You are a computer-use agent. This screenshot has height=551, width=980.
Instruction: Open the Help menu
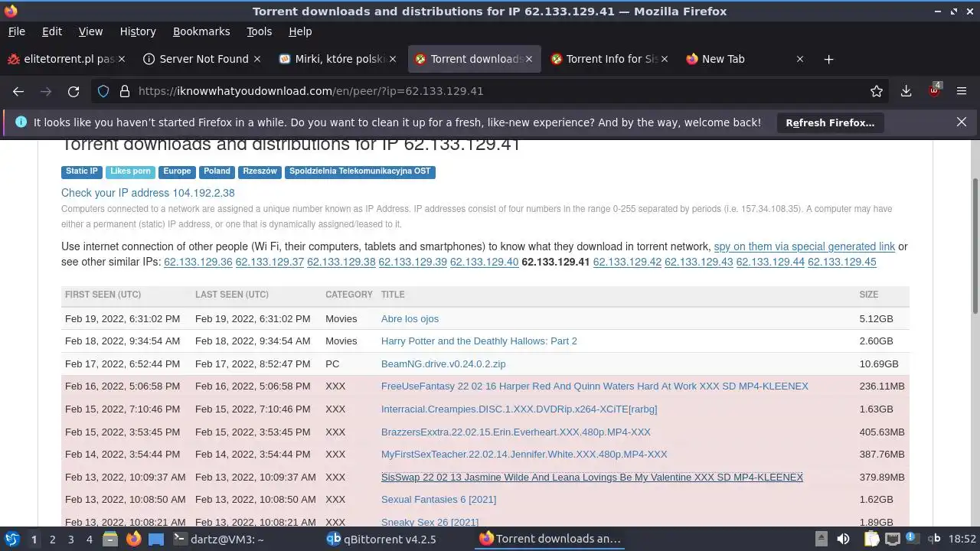(x=300, y=31)
